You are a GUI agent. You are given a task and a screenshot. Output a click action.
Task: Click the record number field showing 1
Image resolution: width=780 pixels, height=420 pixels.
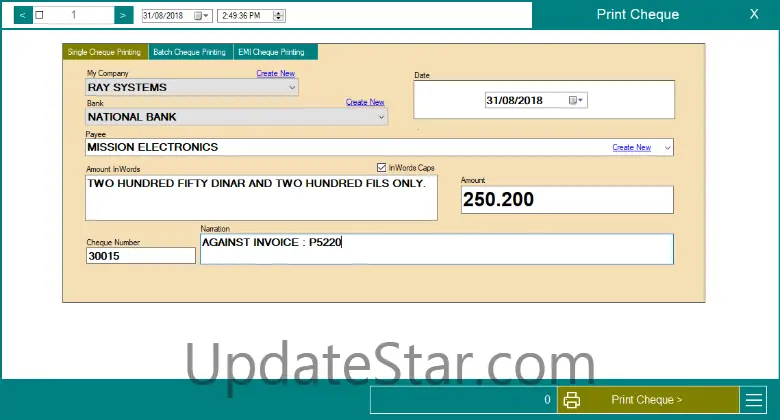click(x=74, y=15)
